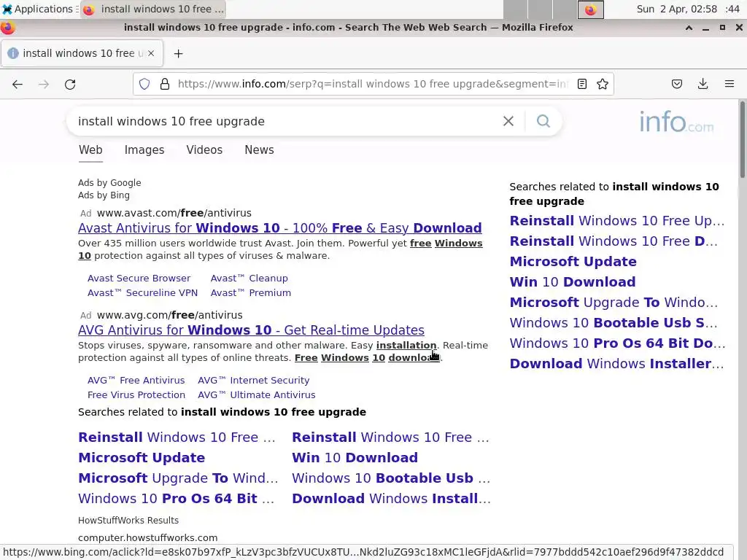Image resolution: width=747 pixels, height=560 pixels.
Task: Click Windows 10 Pro Os 64 Bit sidebar link
Action: point(617,343)
